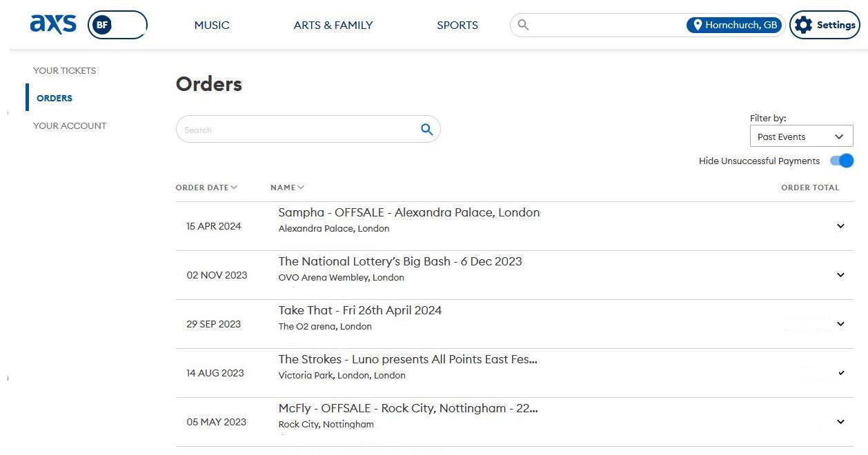Click the AXS logo

[53, 25]
